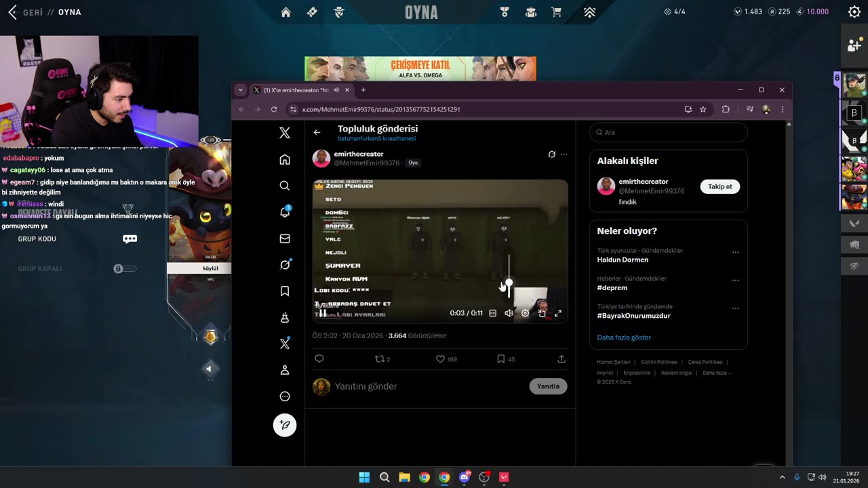
Task: Toggle closed captions on the video
Action: point(493,313)
